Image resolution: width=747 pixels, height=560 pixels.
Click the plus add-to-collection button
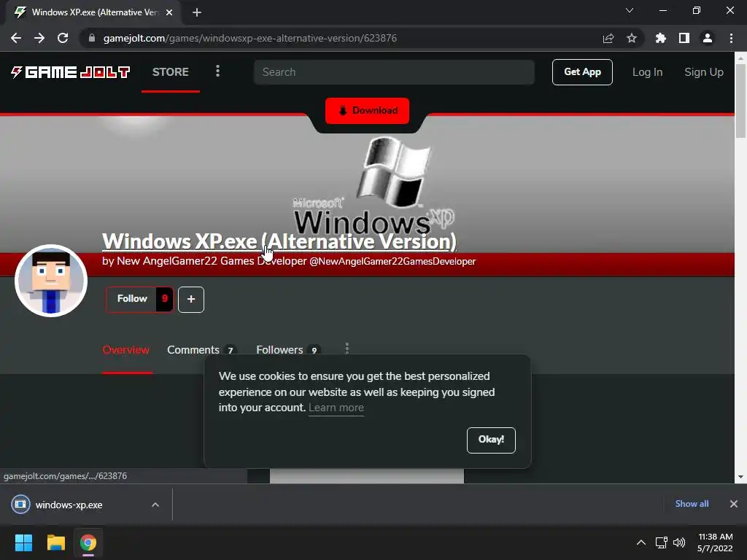pos(191,300)
